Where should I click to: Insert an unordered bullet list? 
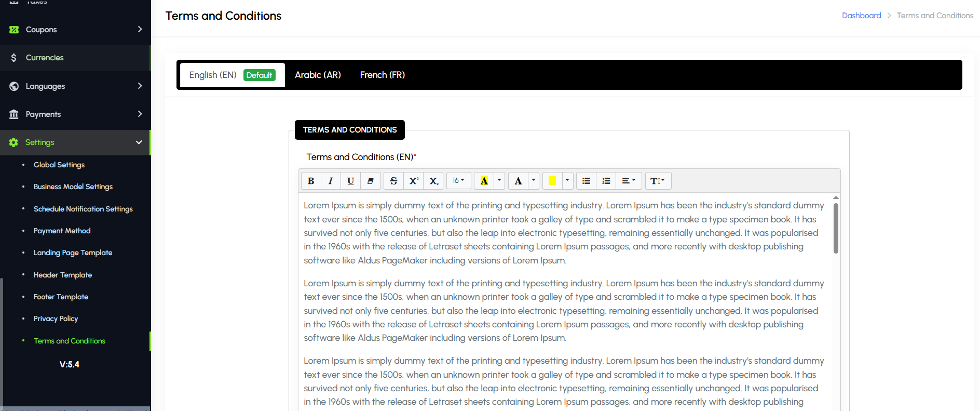tap(586, 181)
